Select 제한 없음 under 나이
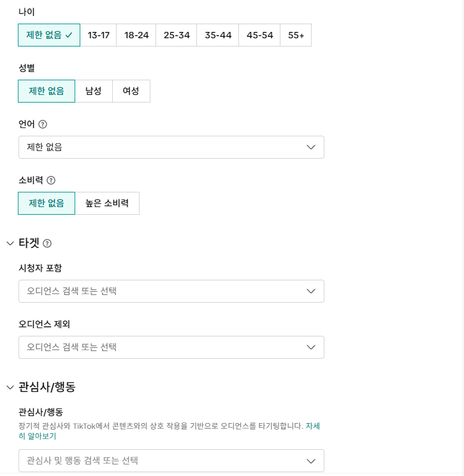The width and height of the screenshot is (464, 476). pos(49,35)
